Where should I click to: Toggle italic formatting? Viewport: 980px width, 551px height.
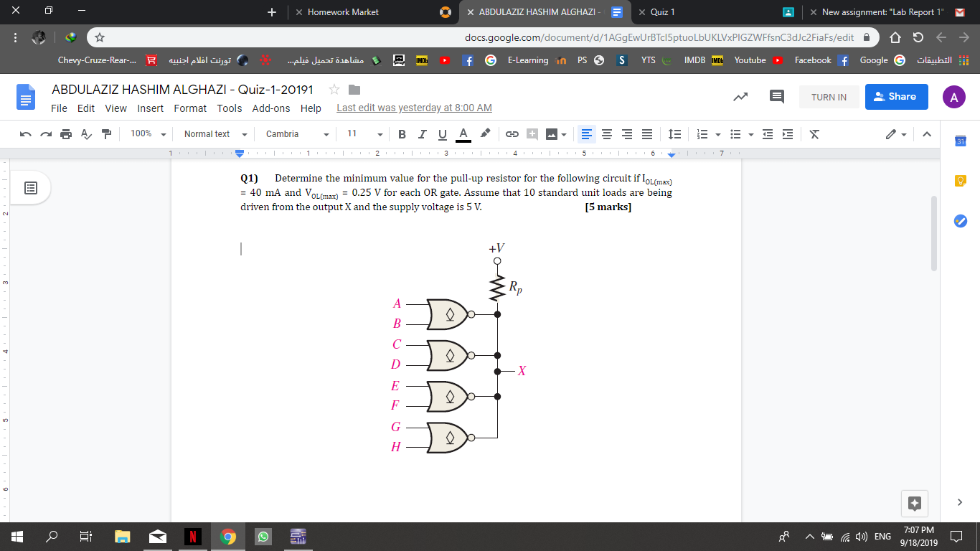(x=423, y=134)
